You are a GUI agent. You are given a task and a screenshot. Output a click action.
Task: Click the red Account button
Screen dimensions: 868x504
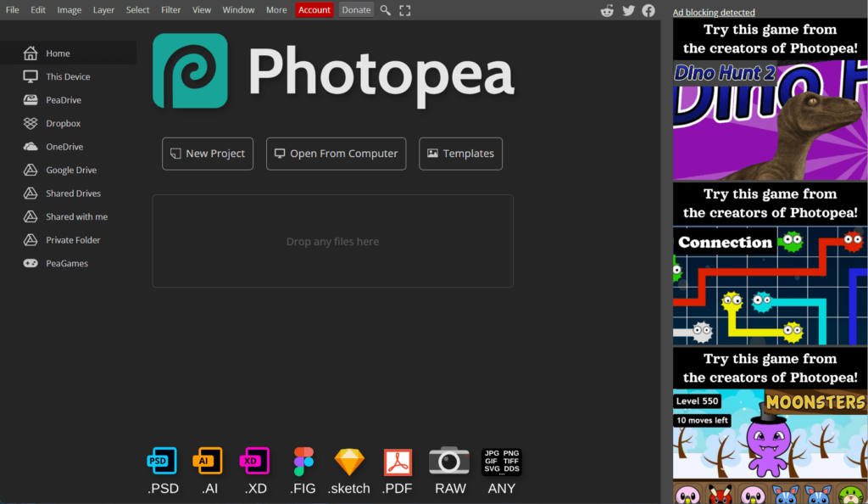(x=314, y=10)
